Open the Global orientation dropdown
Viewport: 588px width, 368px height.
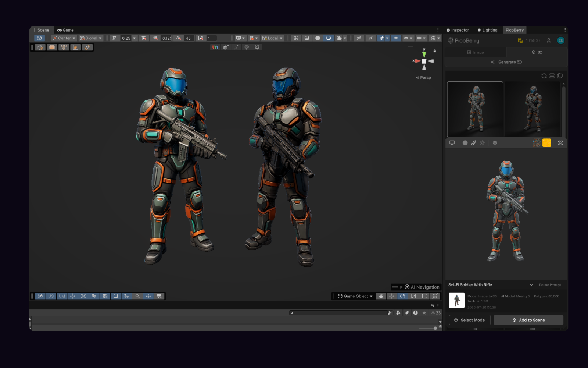[x=91, y=38]
